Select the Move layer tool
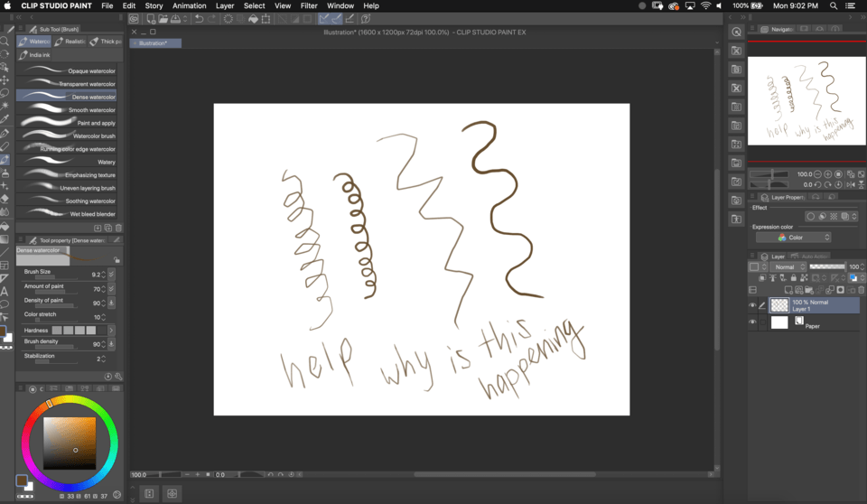This screenshot has width=867, height=504. point(5,79)
